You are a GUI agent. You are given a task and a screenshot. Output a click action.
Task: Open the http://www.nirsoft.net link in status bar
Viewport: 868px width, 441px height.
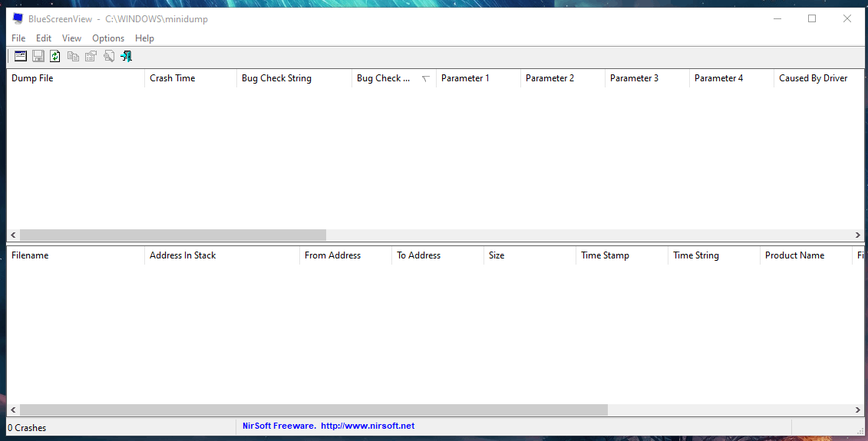click(368, 426)
